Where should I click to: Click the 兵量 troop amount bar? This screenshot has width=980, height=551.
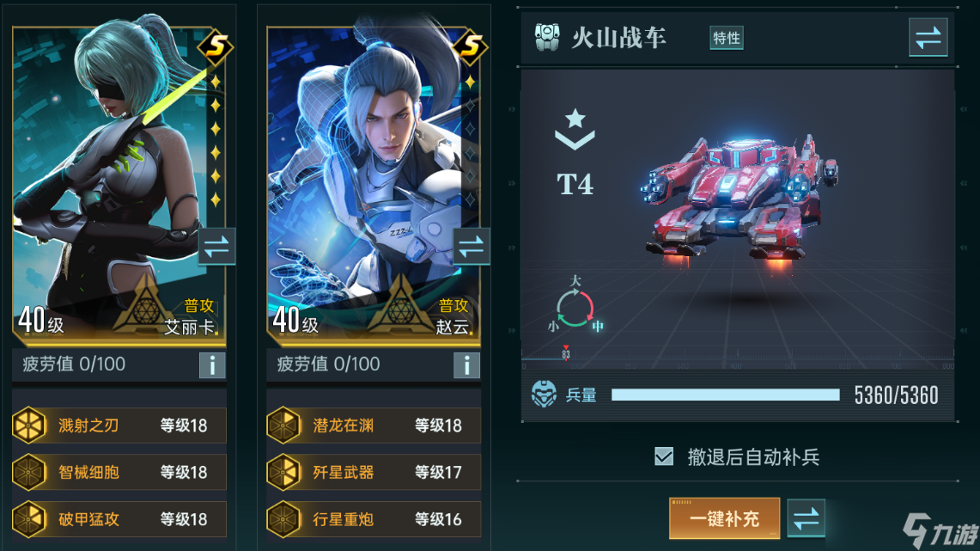[726, 395]
